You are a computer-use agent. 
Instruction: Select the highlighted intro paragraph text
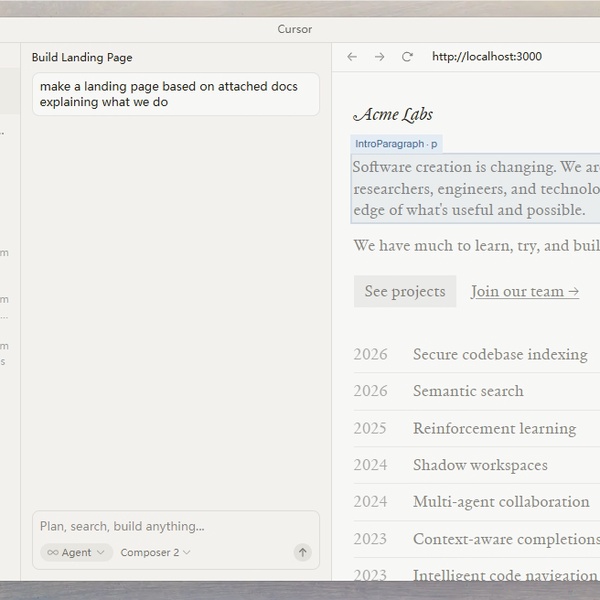pos(476,188)
